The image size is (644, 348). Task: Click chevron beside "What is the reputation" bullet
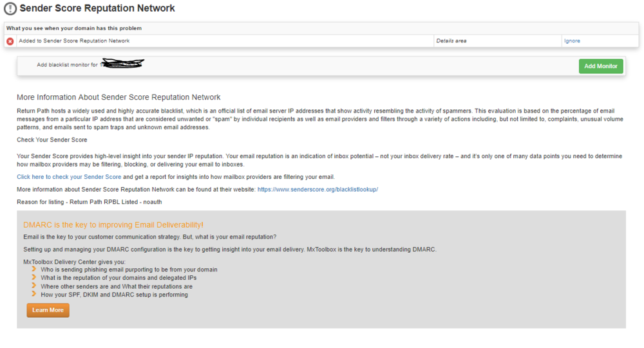pos(33,278)
